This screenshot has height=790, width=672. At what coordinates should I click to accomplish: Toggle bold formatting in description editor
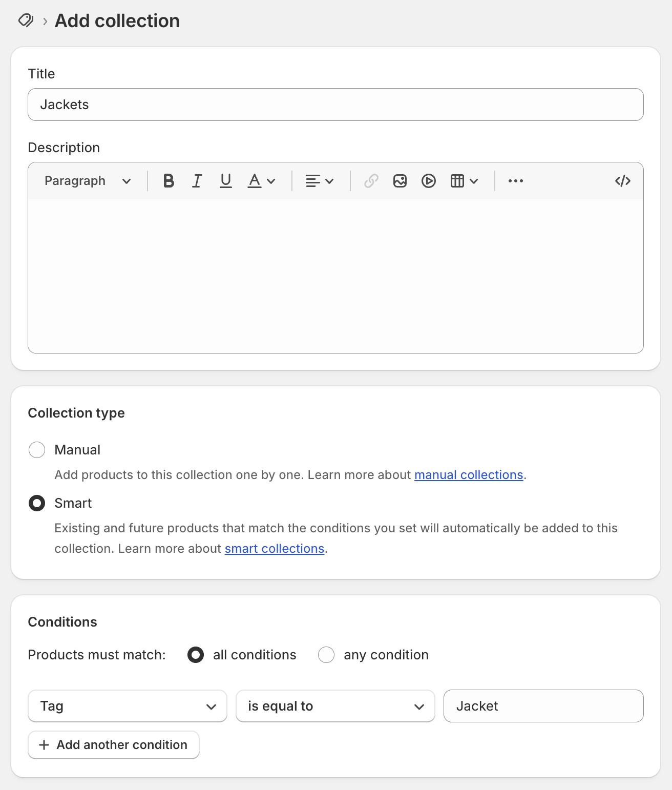169,181
